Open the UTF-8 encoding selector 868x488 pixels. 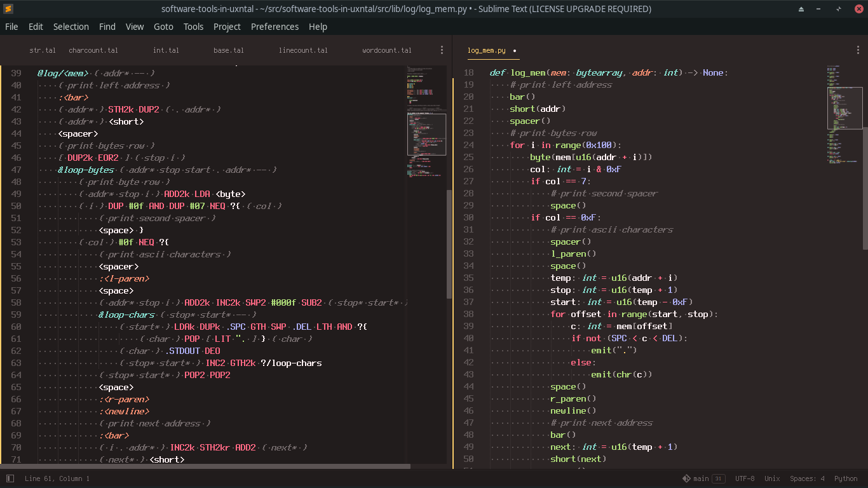click(745, 478)
